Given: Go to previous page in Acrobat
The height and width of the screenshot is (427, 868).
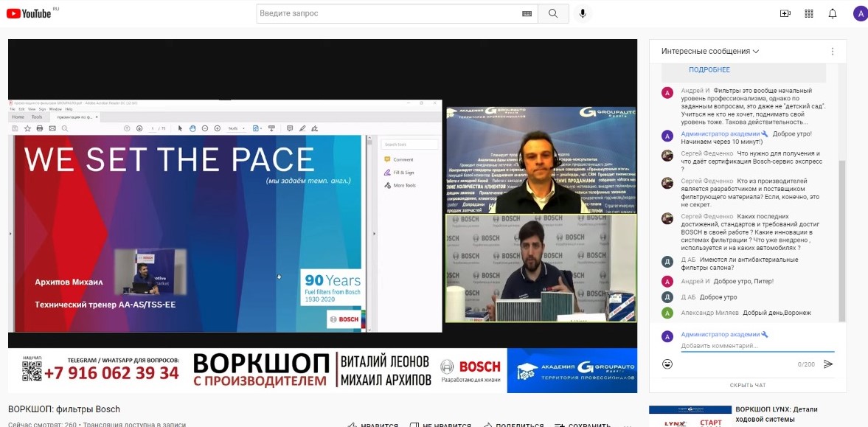Looking at the screenshot, I should point(127,128).
